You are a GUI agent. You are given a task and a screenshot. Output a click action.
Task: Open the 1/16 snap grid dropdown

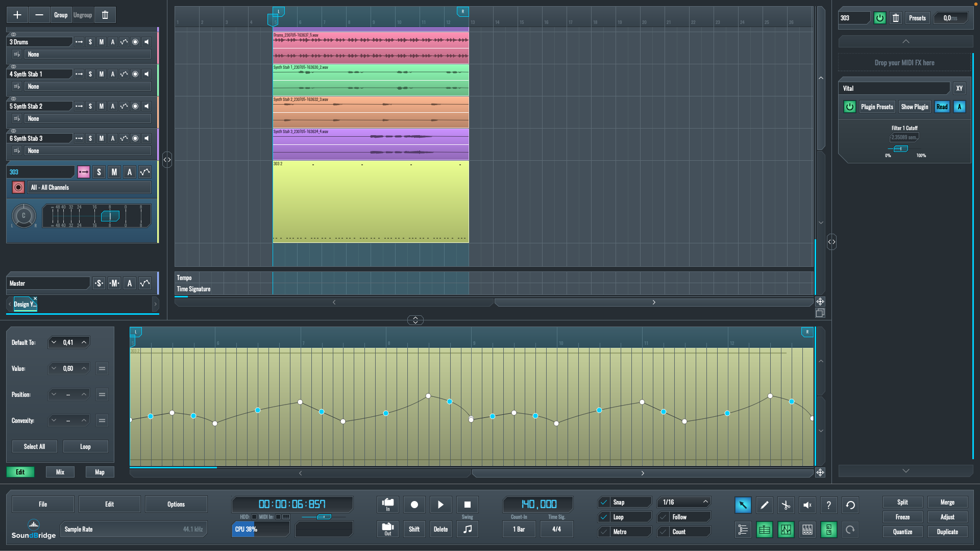(x=684, y=502)
